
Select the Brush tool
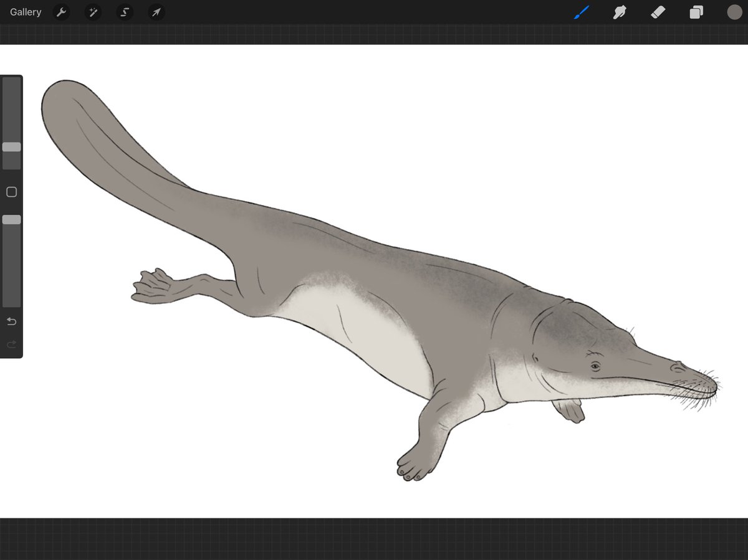pos(581,12)
